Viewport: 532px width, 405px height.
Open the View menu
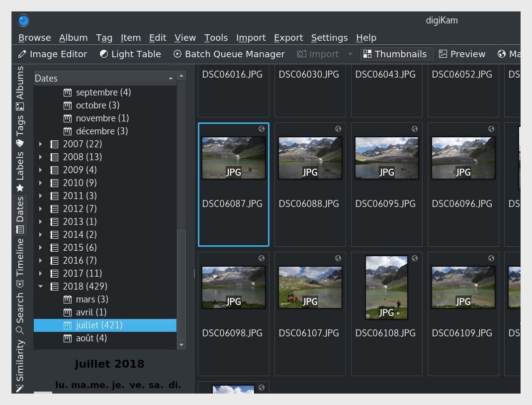(185, 38)
